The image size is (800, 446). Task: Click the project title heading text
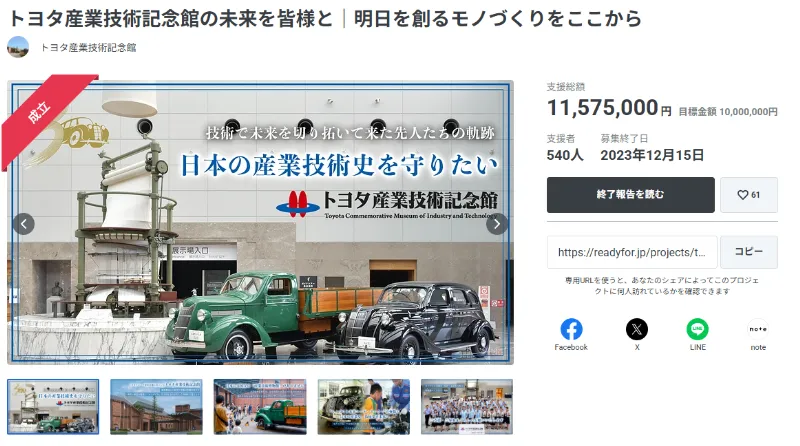[x=324, y=18]
